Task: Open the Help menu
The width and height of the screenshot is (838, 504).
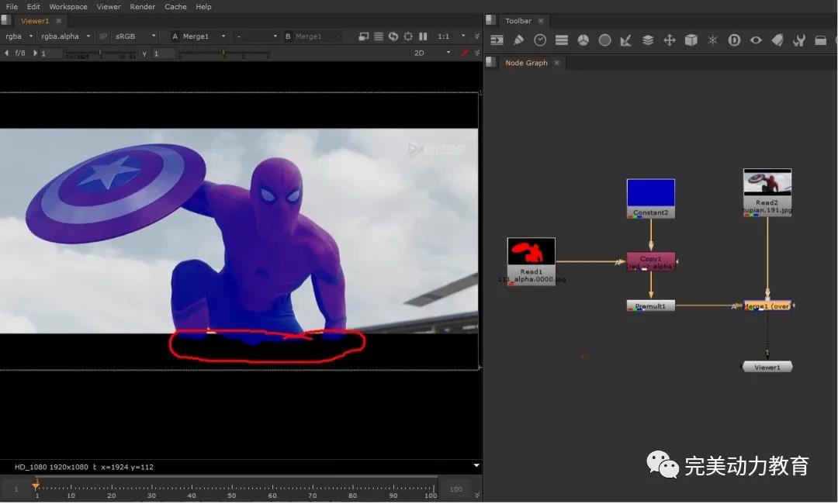Action: coord(203,6)
